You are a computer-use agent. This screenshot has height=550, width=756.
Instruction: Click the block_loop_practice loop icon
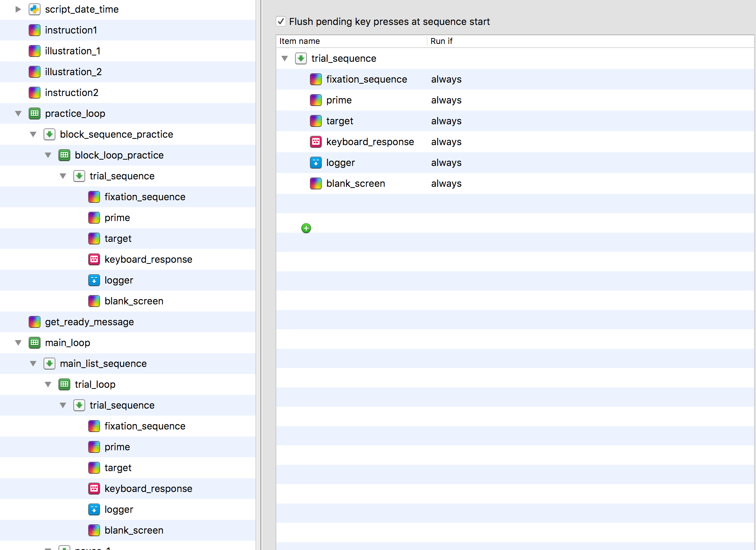tap(64, 155)
